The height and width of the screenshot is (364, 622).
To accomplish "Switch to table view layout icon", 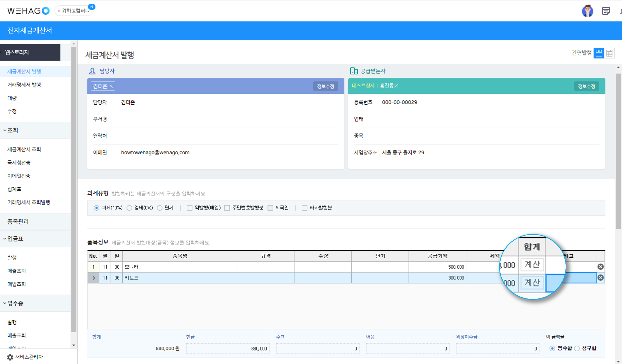I will 609,53.
